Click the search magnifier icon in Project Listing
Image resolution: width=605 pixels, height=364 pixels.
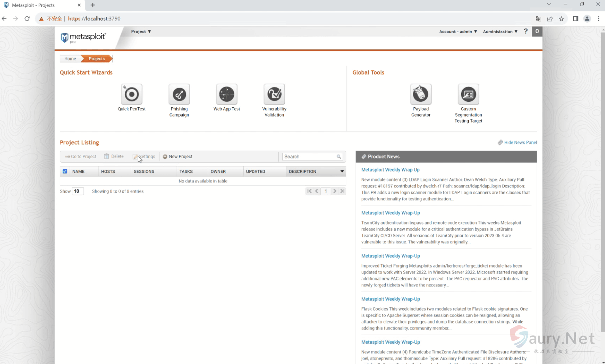[x=339, y=157]
